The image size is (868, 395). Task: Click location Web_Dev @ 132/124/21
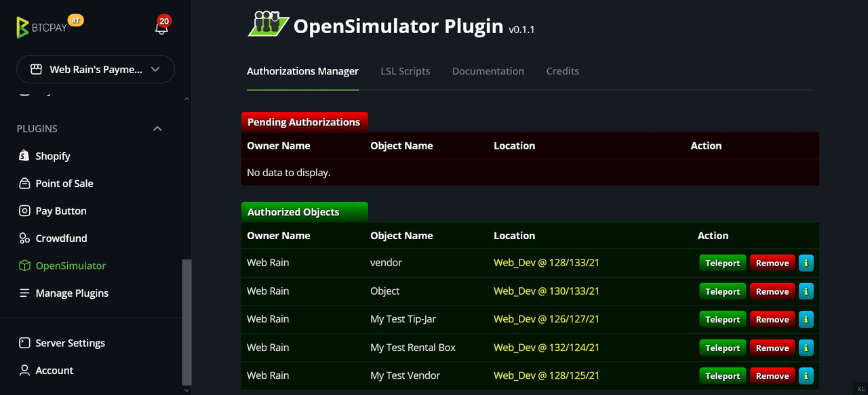click(x=547, y=348)
